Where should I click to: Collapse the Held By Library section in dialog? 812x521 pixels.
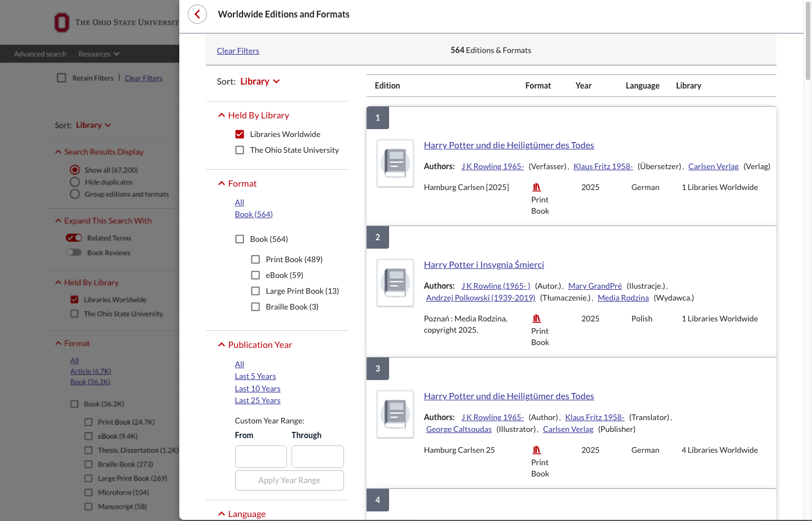coord(253,115)
